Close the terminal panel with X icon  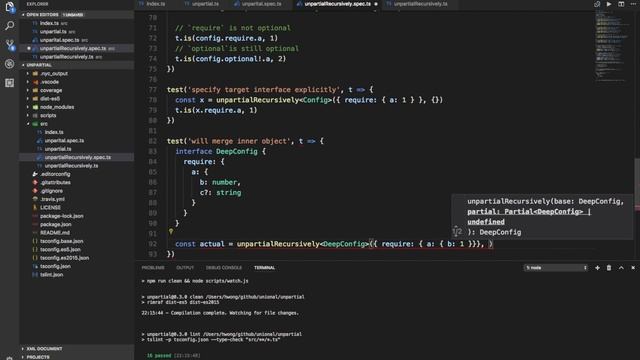(633, 268)
